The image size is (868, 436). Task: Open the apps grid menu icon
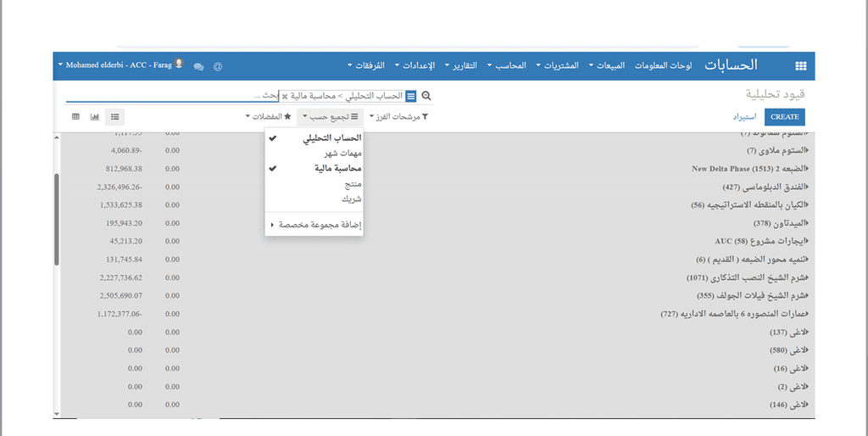point(800,66)
